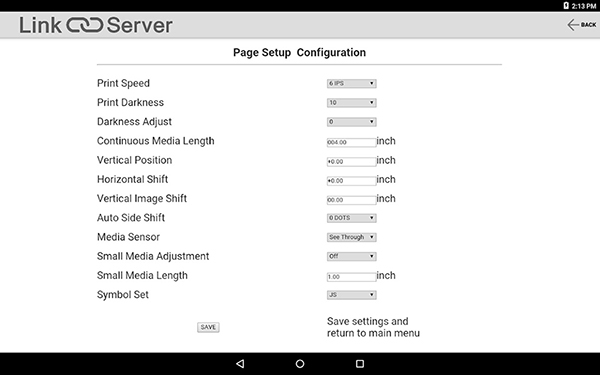Open Android recent apps square

tap(360, 364)
